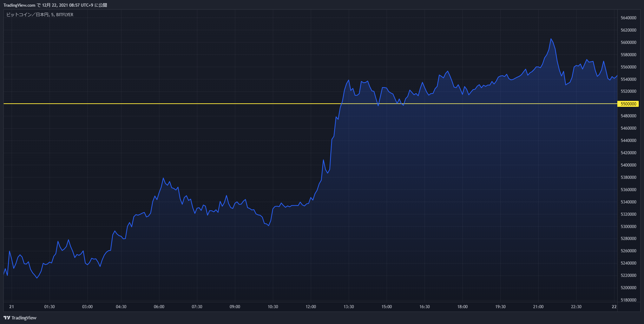
Task: Click the 5460000 price axis label
Action: click(x=629, y=128)
